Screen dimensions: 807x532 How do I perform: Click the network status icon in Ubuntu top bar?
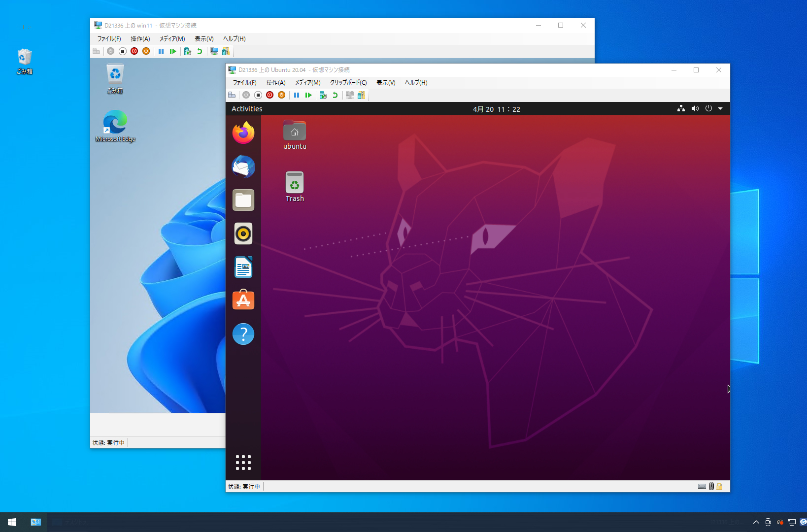pos(681,108)
